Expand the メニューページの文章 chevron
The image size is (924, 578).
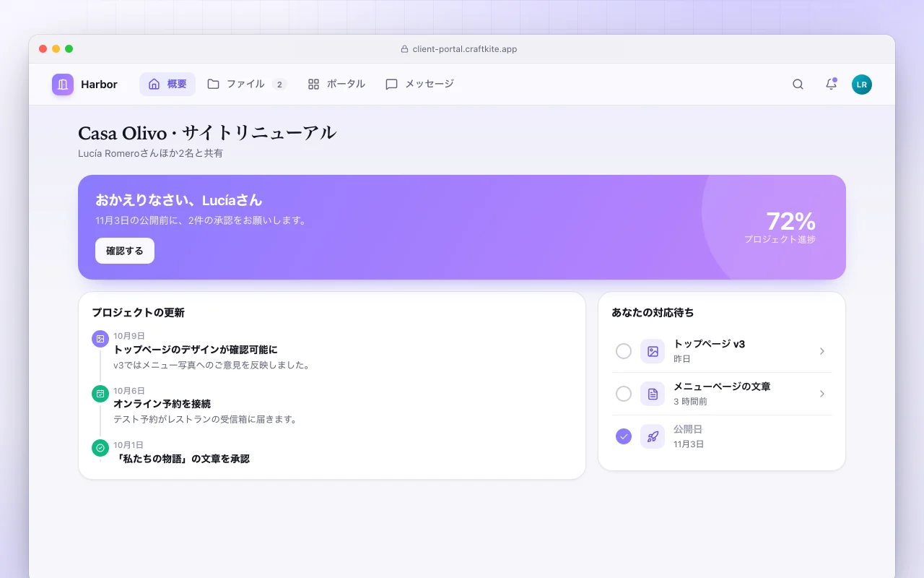point(821,394)
